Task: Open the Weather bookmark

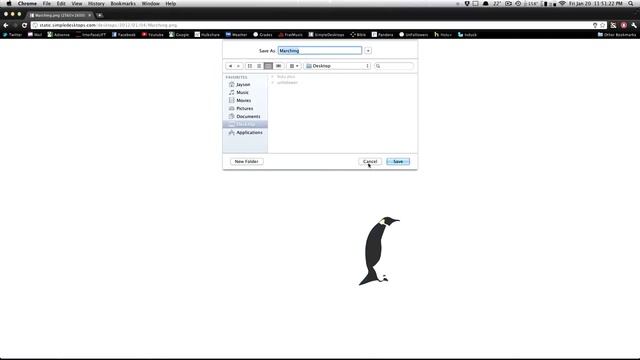Action: (x=236, y=35)
